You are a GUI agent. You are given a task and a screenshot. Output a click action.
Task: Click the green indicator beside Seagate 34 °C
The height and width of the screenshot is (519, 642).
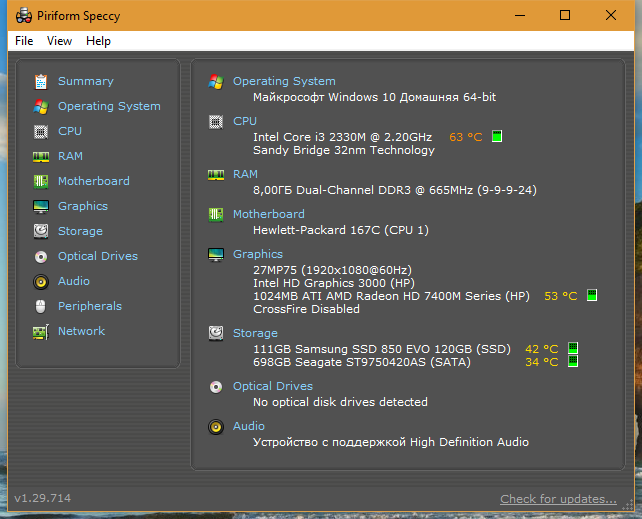pyautogui.click(x=573, y=361)
